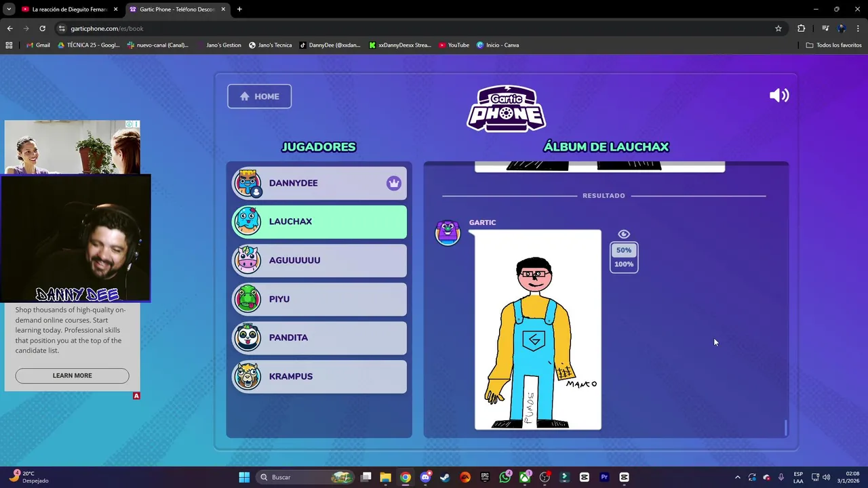Open volume control in system tray
Image resolution: width=868 pixels, height=488 pixels.
tap(826, 477)
